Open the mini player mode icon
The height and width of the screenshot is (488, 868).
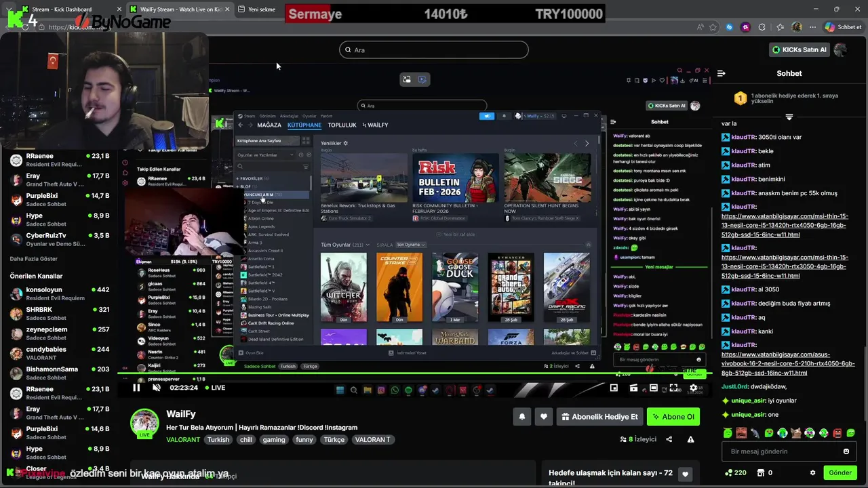(x=614, y=388)
